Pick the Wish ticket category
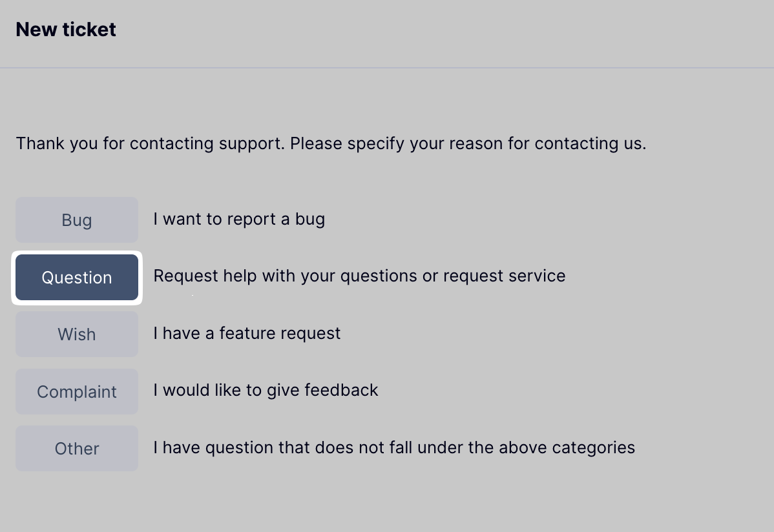The width and height of the screenshot is (774, 532). click(77, 334)
